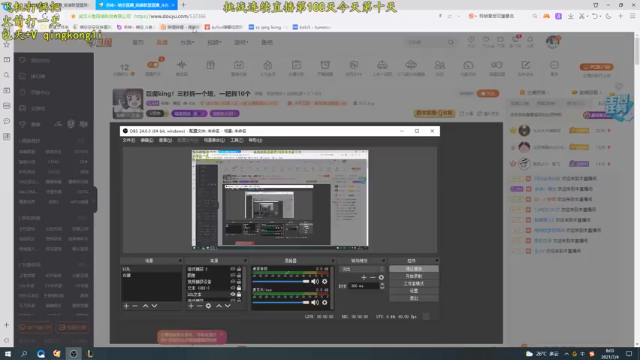
Task: Click the transition duration stepper arrows
Action: pyautogui.click(x=382, y=286)
